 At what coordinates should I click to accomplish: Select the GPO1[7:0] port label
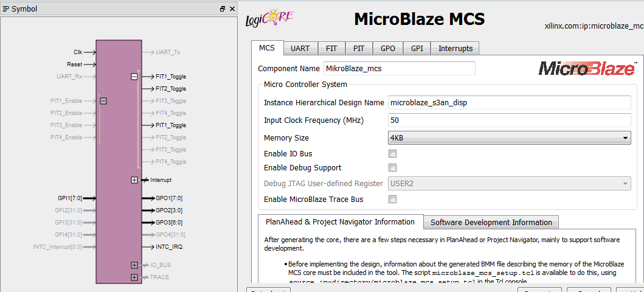tap(169, 198)
